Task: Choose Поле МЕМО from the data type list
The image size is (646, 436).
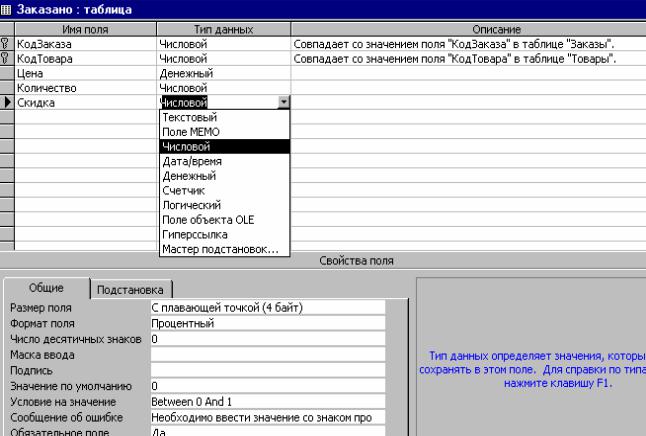Action: coord(225,132)
